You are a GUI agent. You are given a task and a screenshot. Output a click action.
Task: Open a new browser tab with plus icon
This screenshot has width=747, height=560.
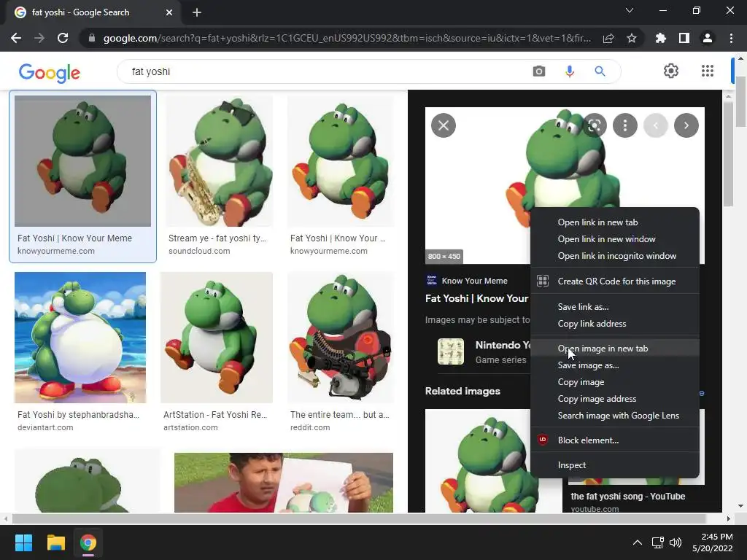tap(197, 12)
